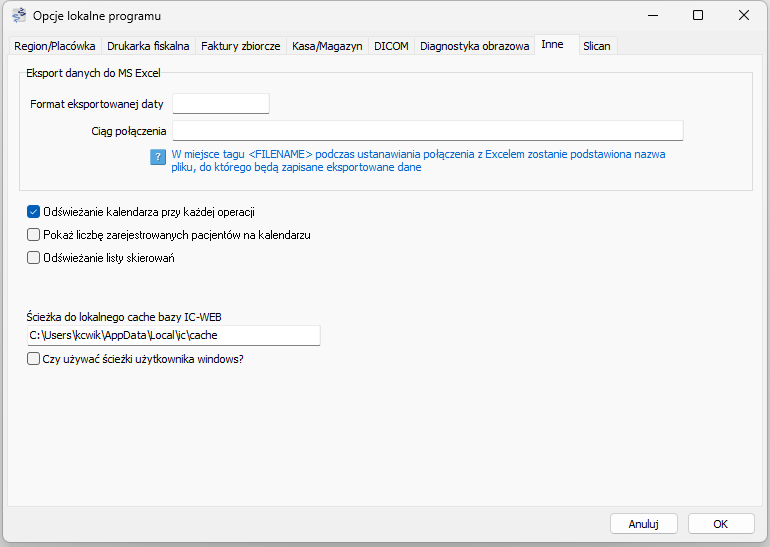Switch to Diagnostyka obrazowa tab

tap(474, 46)
